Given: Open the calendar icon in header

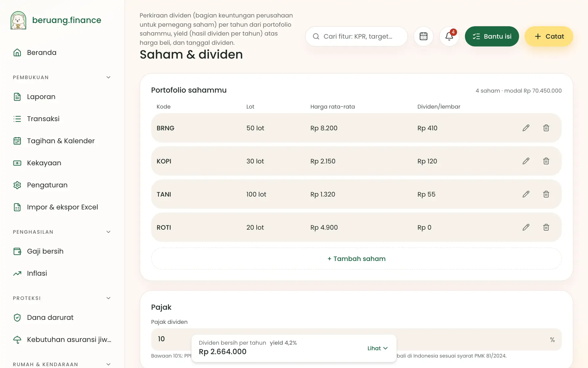Looking at the screenshot, I should (x=423, y=36).
